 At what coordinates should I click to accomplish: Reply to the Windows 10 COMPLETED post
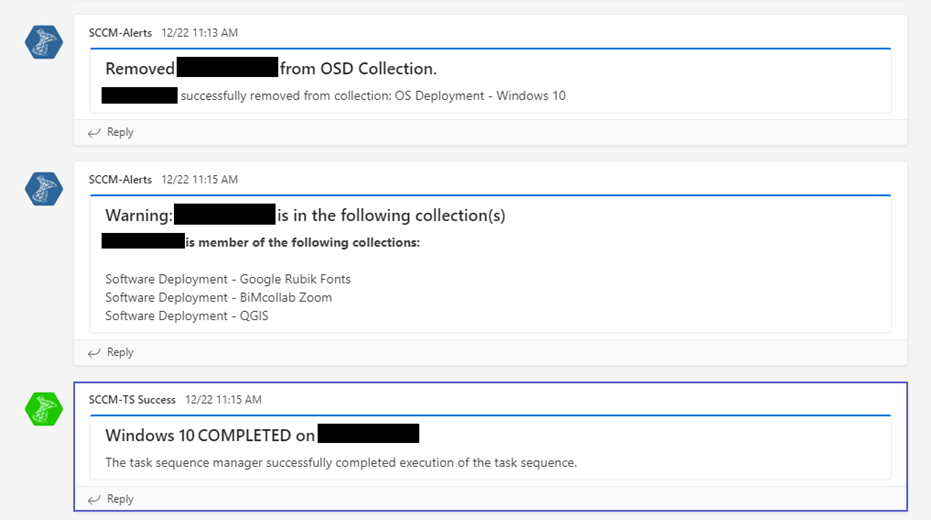tap(120, 499)
